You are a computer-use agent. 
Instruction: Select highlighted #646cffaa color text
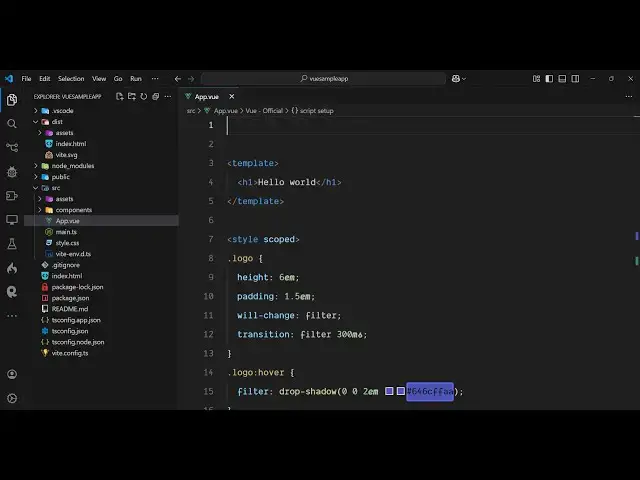click(430, 392)
